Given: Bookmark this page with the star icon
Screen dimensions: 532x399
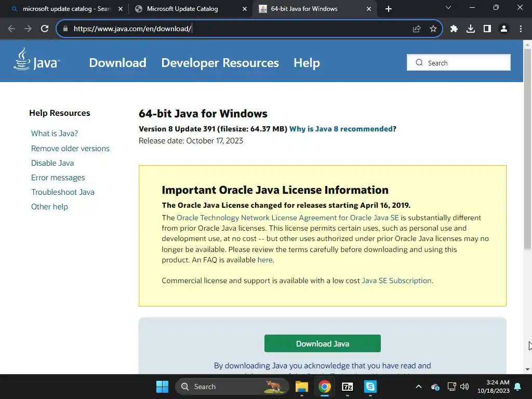Looking at the screenshot, I should (433, 29).
